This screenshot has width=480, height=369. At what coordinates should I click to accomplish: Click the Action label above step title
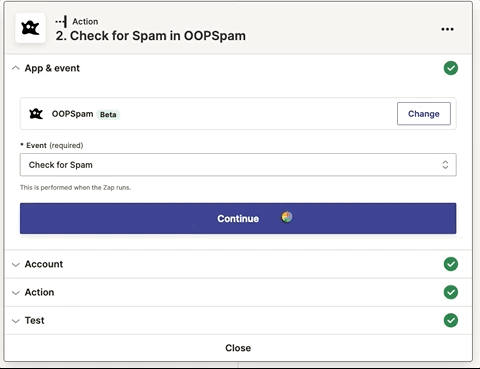tap(85, 22)
